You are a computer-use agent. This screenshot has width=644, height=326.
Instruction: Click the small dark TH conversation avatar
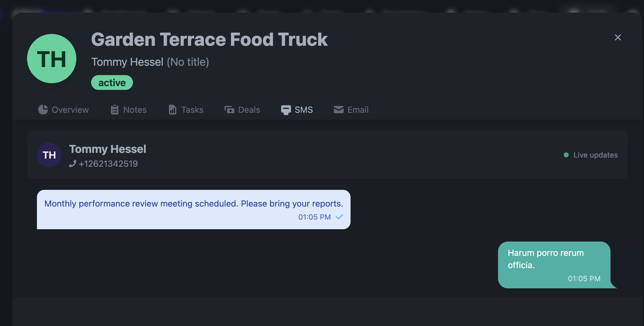[x=49, y=155]
